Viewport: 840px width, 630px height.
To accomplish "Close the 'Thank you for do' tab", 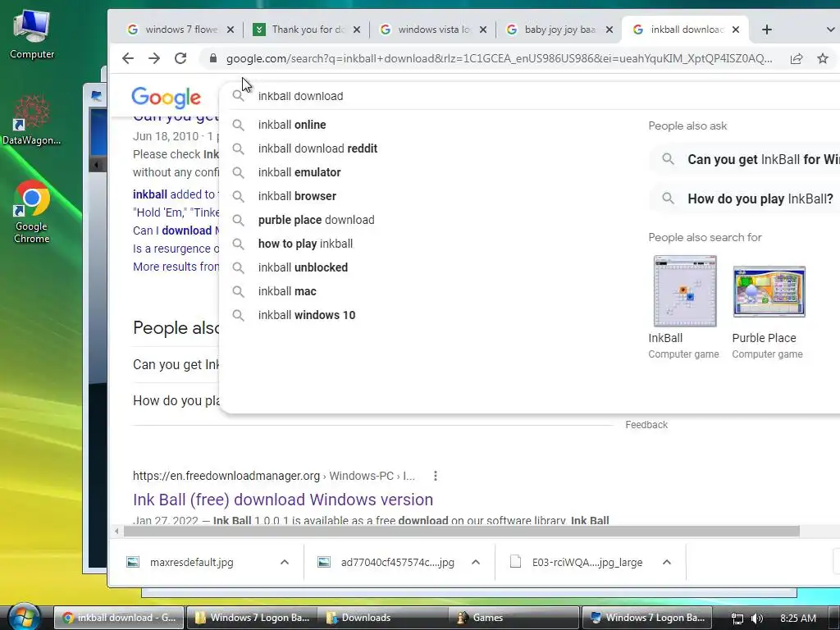I will 357,30.
